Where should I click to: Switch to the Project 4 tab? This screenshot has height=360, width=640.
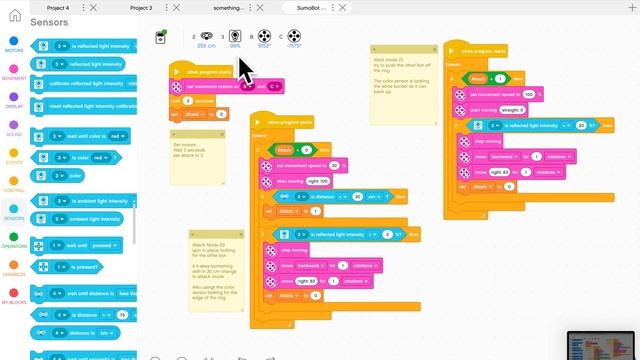(58, 8)
